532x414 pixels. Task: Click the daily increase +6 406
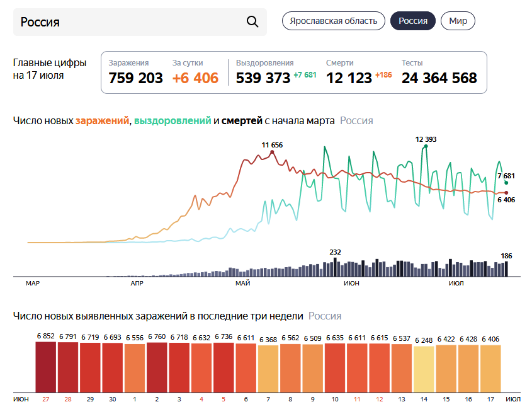pos(195,78)
